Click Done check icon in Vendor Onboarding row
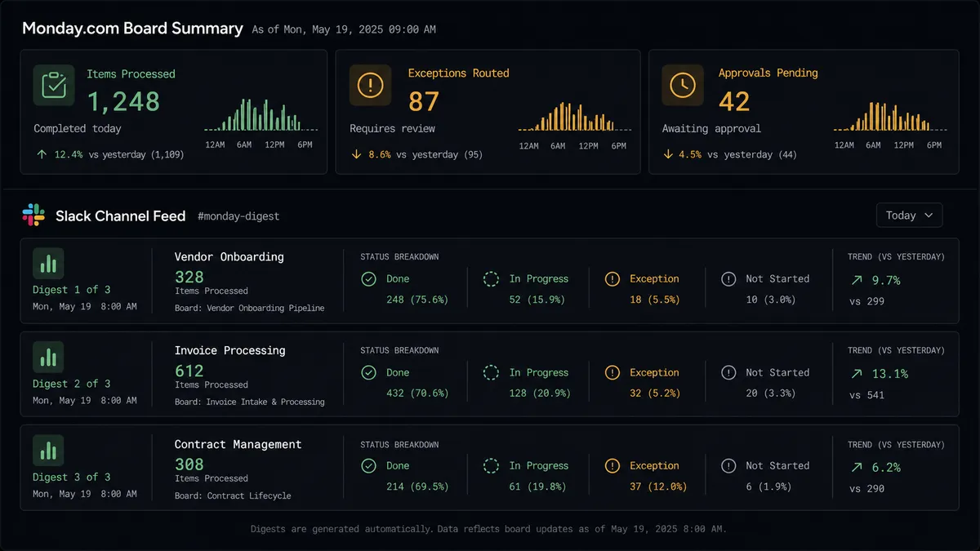 pos(368,279)
